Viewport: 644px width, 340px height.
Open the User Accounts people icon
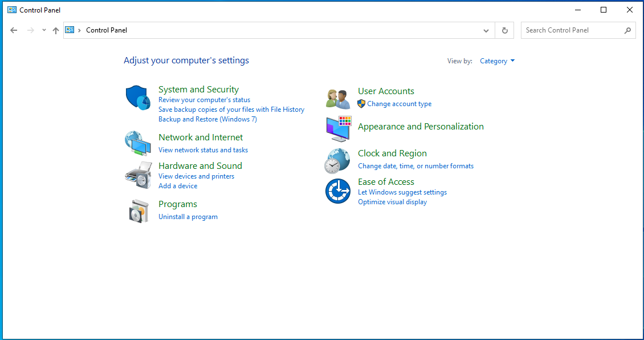[x=338, y=99]
